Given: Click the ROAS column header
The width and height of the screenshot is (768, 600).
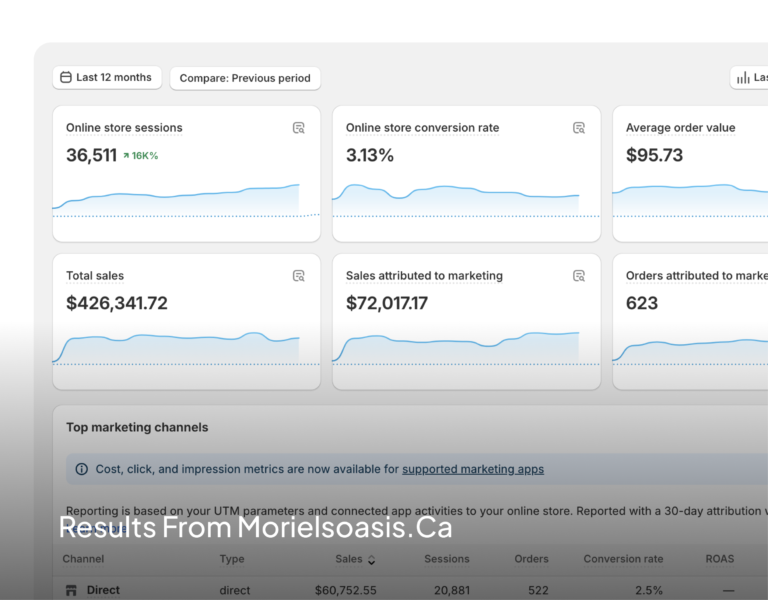Looking at the screenshot, I should [x=720, y=559].
